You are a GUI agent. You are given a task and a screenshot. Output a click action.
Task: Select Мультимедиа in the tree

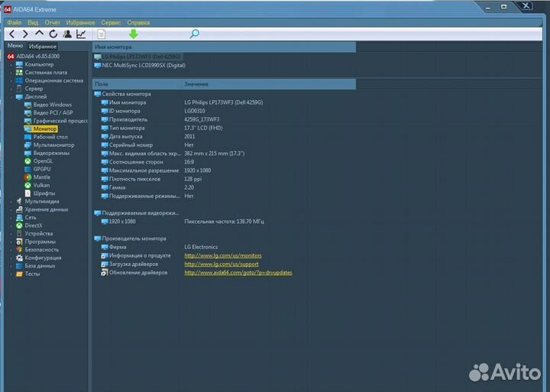click(x=37, y=202)
